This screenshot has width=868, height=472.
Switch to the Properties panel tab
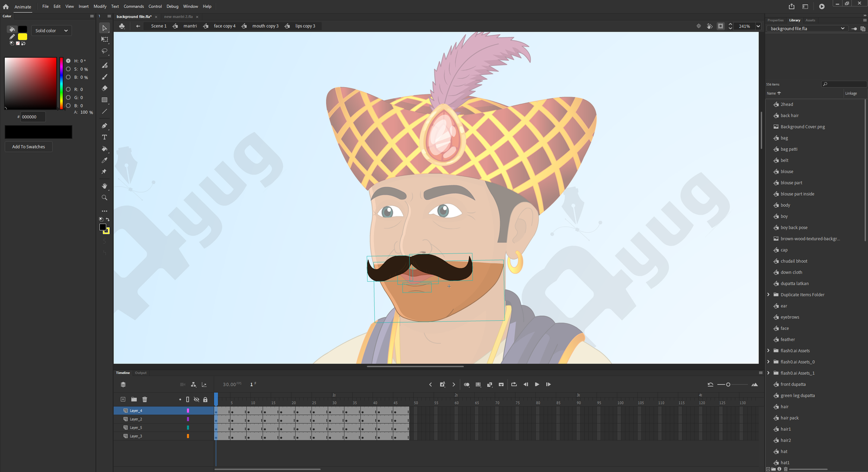pos(775,20)
